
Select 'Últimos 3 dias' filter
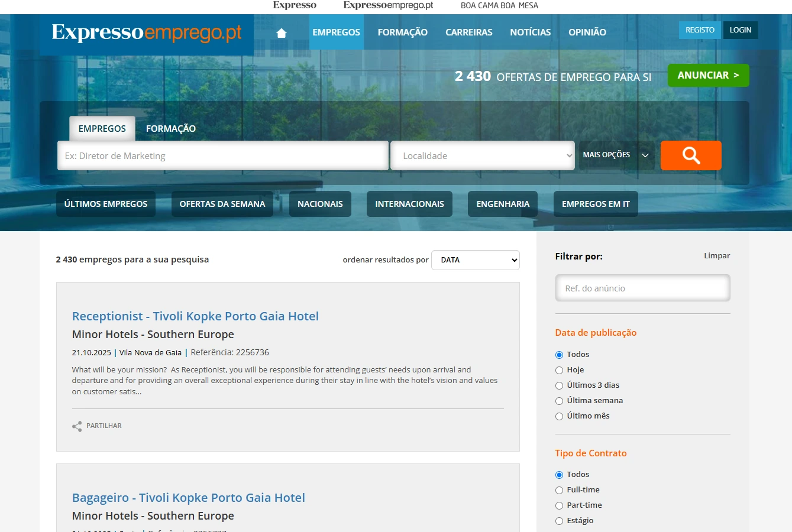[559, 385]
